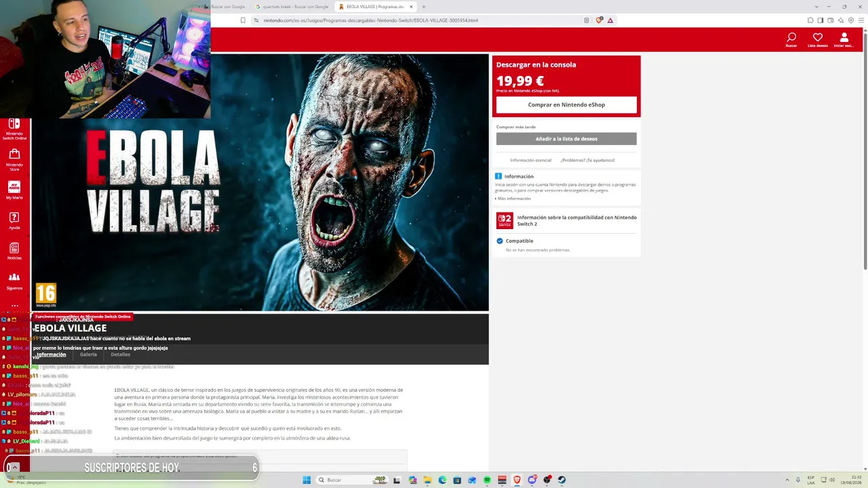Open File Explorer from the taskbar

point(427,480)
